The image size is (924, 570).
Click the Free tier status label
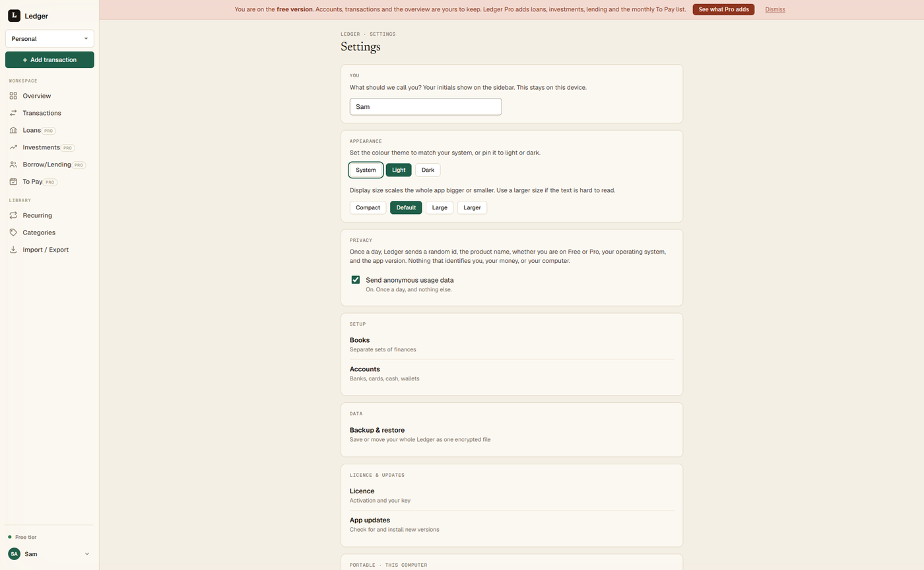26,538
